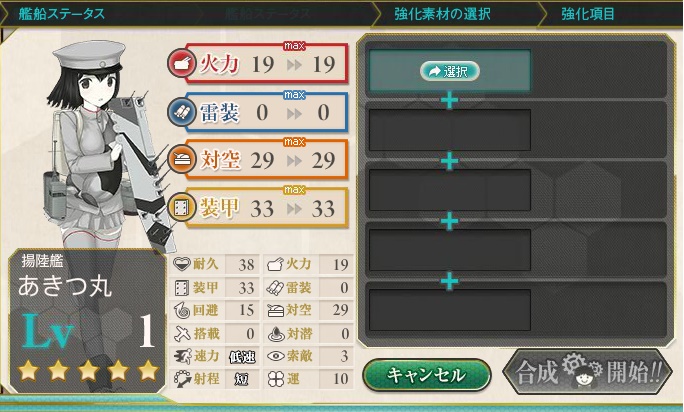684x412 pixels.
Task: Switch to 強化素材の選択 tab
Action: pyautogui.click(x=442, y=14)
